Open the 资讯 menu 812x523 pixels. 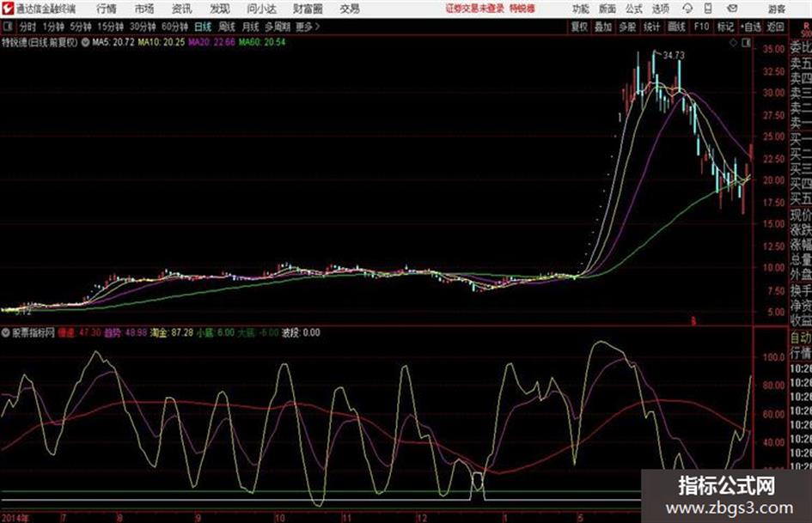pyautogui.click(x=182, y=9)
